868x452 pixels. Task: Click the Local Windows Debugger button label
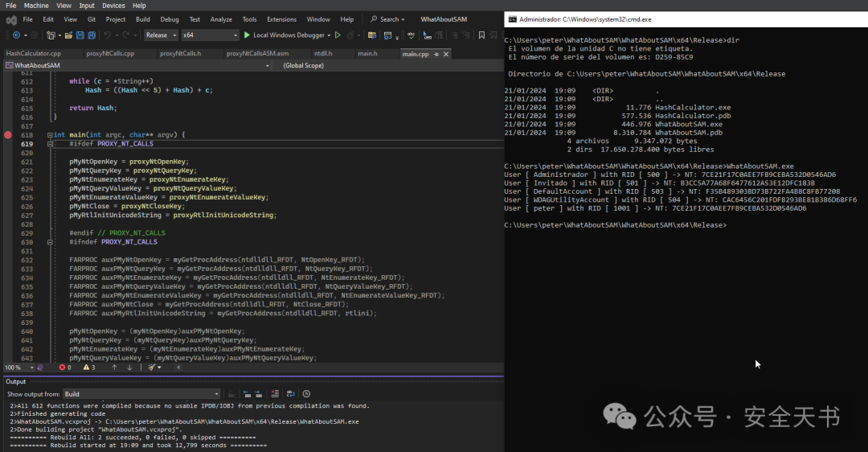[x=289, y=35]
